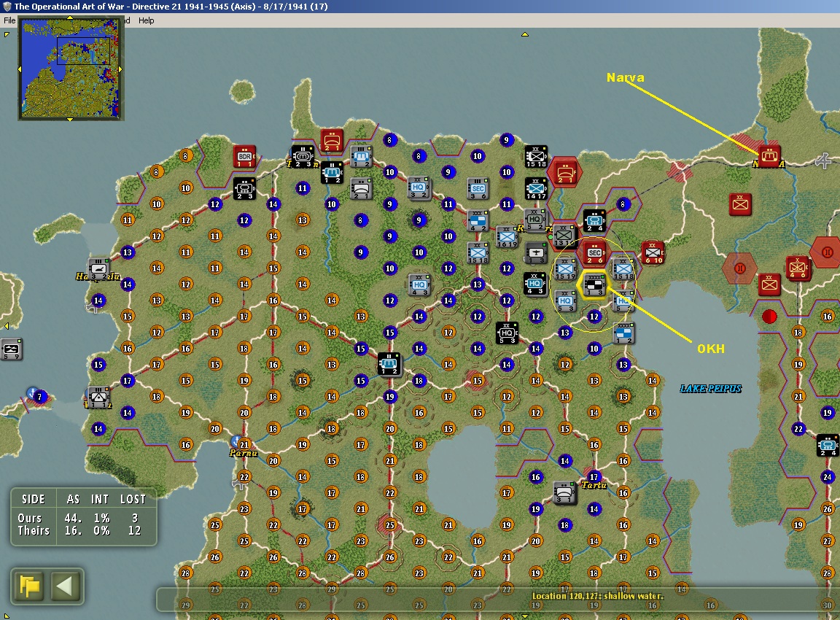The height and width of the screenshot is (620, 840).
Task: Select the red unit 4-6
Action: [x=798, y=268]
